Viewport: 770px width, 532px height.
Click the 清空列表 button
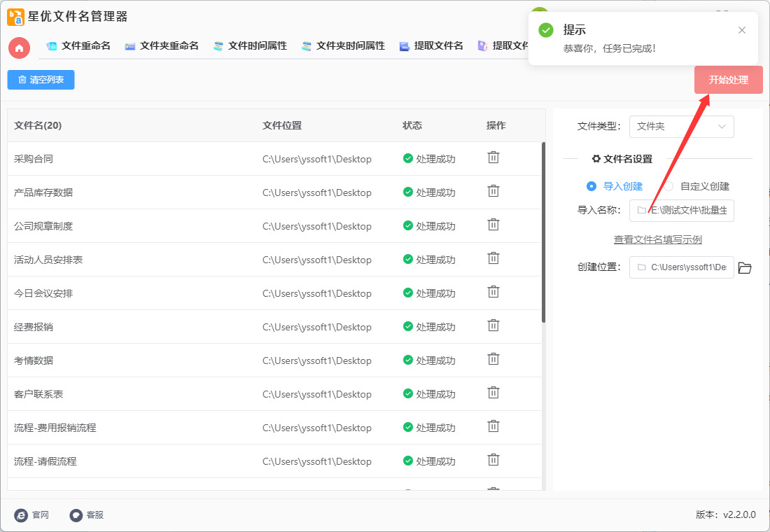pyautogui.click(x=41, y=80)
